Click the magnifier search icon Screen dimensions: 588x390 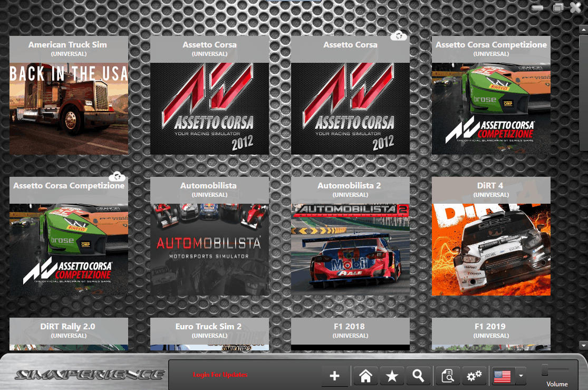[419, 375]
